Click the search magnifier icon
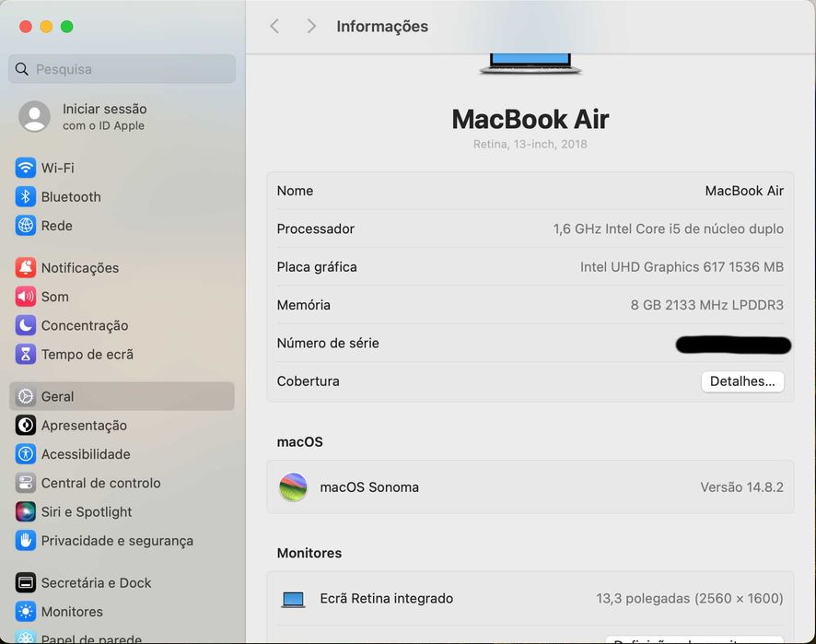The image size is (816, 644). pyautogui.click(x=21, y=69)
